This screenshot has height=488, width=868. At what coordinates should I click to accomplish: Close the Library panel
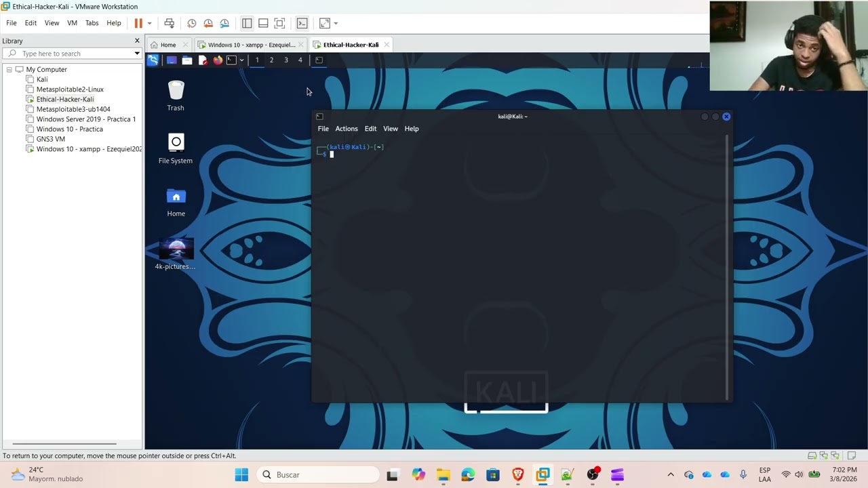click(x=137, y=41)
